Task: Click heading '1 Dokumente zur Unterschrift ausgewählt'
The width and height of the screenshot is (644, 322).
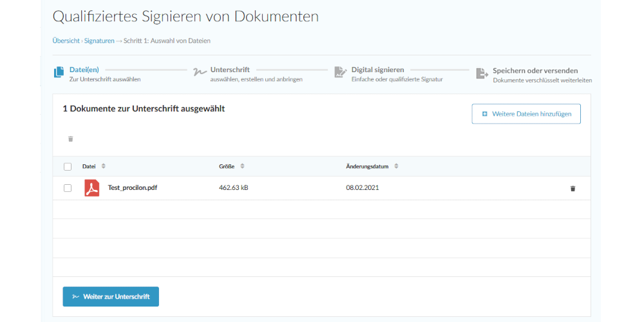Action: 144,109
